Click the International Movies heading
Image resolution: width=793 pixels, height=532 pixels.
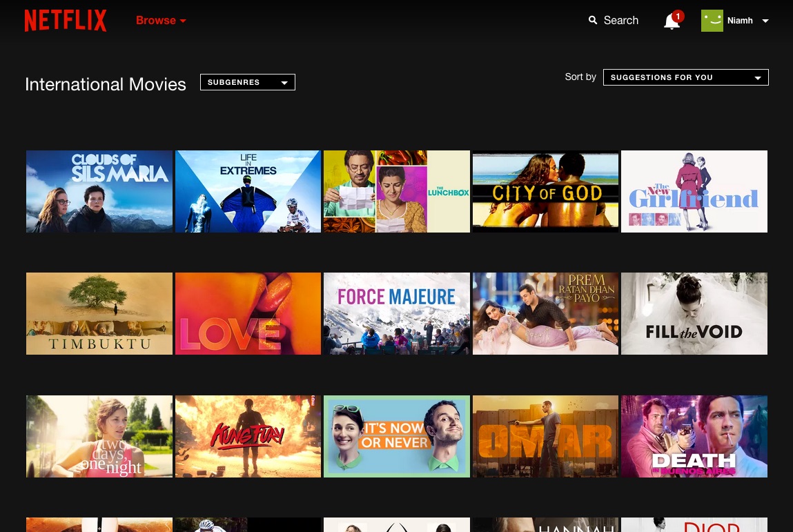(106, 84)
